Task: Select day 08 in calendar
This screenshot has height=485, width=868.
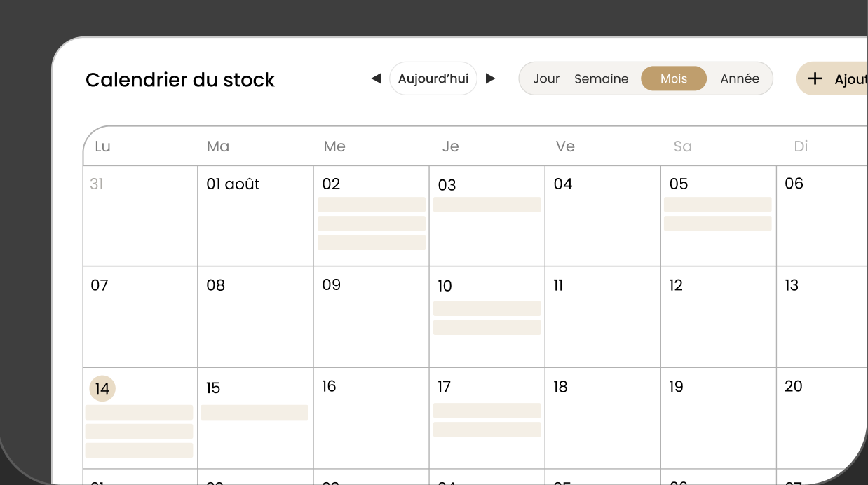Action: coord(215,285)
